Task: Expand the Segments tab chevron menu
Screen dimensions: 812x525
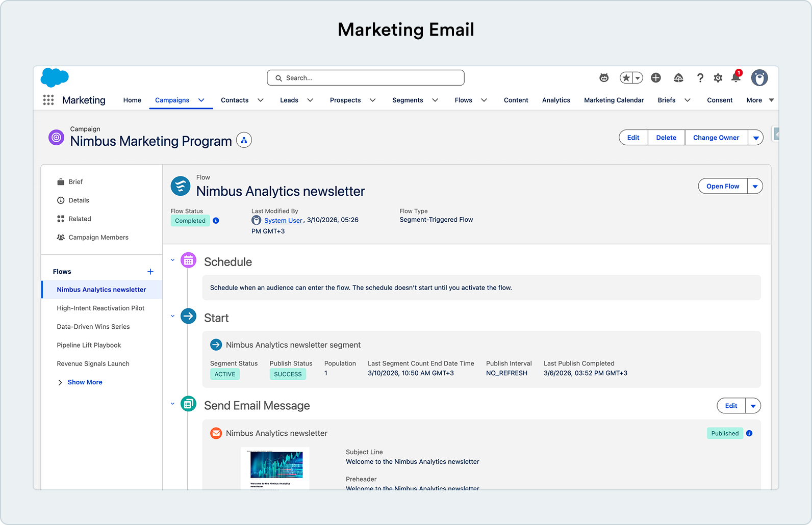Action: pyautogui.click(x=435, y=100)
